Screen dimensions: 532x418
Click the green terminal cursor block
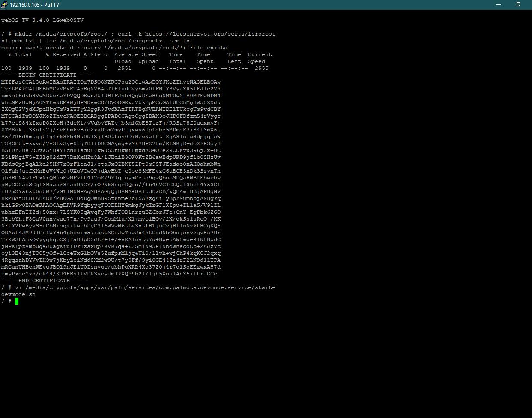point(17,301)
